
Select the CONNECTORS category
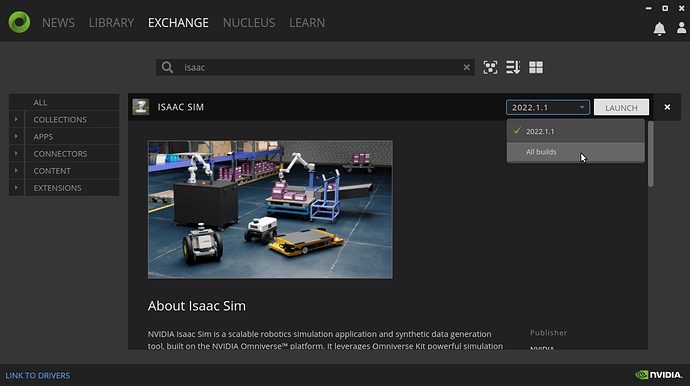click(72, 154)
